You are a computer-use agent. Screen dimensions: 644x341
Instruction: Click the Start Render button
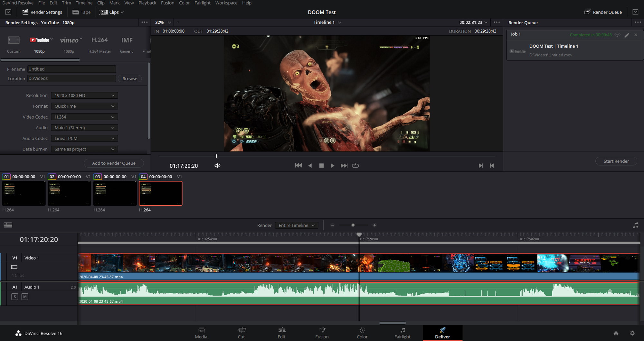point(616,161)
